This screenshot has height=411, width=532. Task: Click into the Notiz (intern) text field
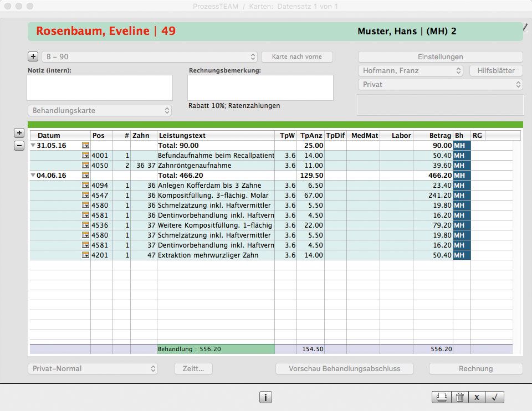pos(100,88)
